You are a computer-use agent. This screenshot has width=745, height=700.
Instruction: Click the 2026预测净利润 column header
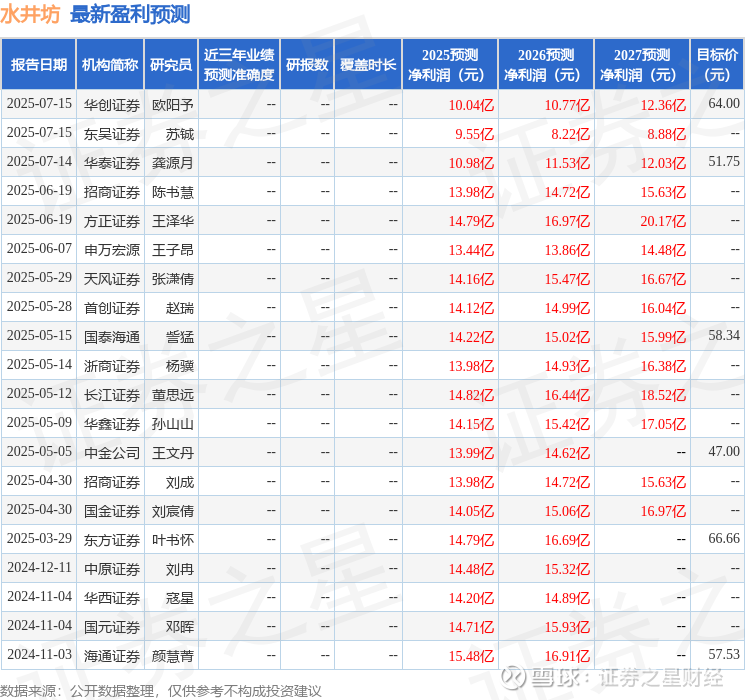(x=546, y=64)
